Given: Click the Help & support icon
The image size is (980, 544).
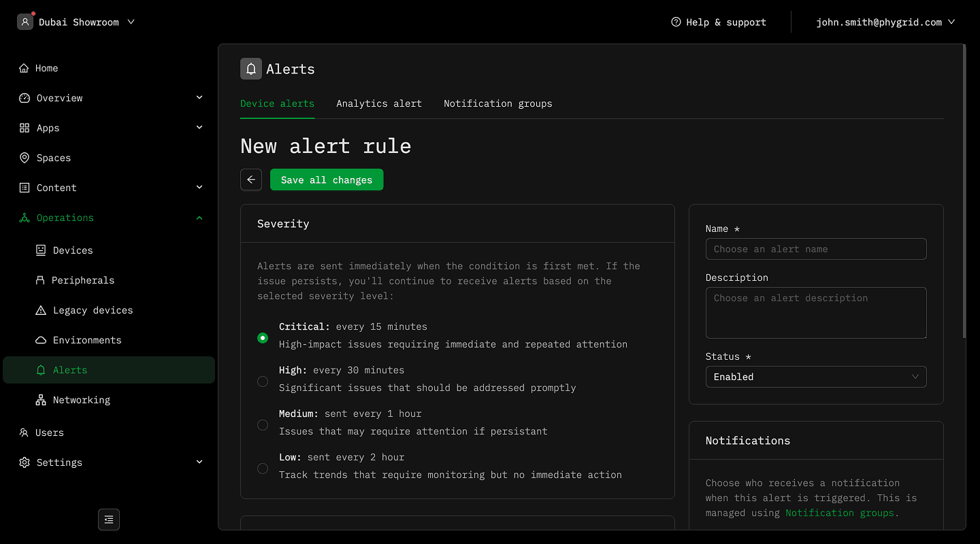Looking at the screenshot, I should click(x=676, y=22).
